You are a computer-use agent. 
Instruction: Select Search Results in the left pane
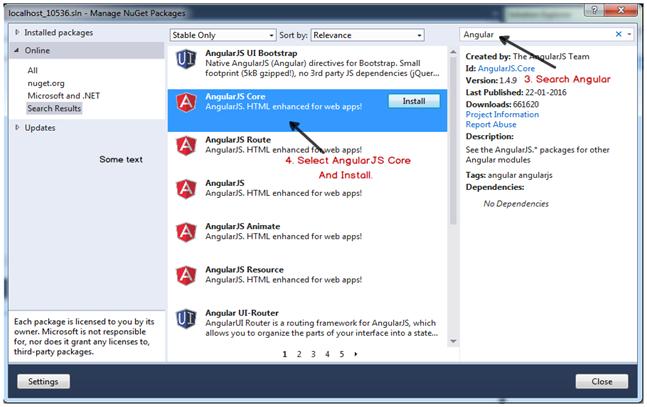[54, 109]
